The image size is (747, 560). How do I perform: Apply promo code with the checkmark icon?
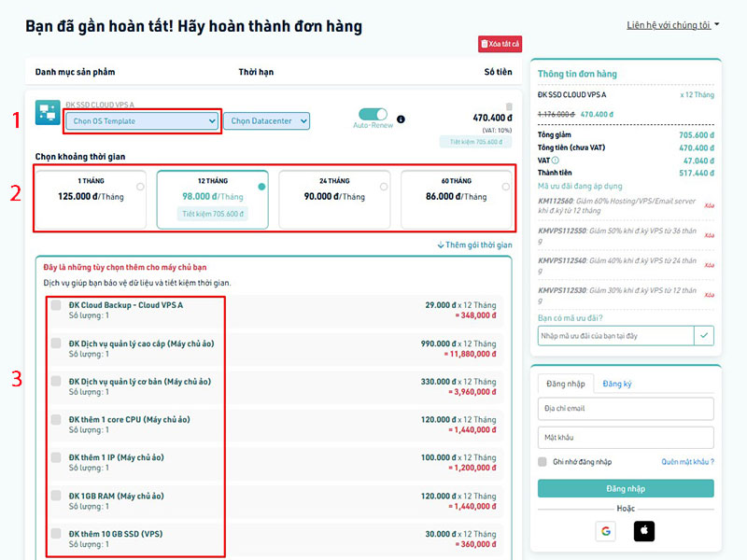point(704,335)
